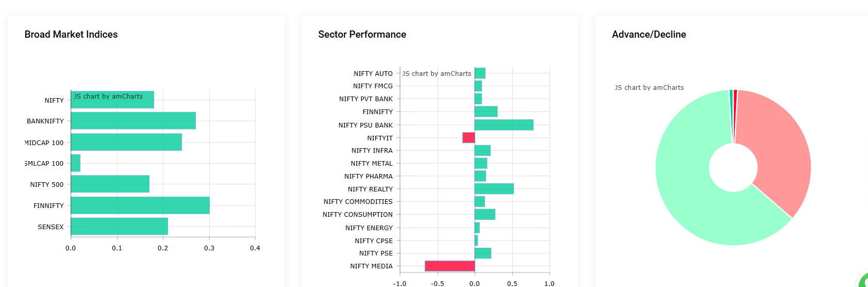Click the NIFTY METAL sector bar
The image size is (868, 287).
click(480, 163)
